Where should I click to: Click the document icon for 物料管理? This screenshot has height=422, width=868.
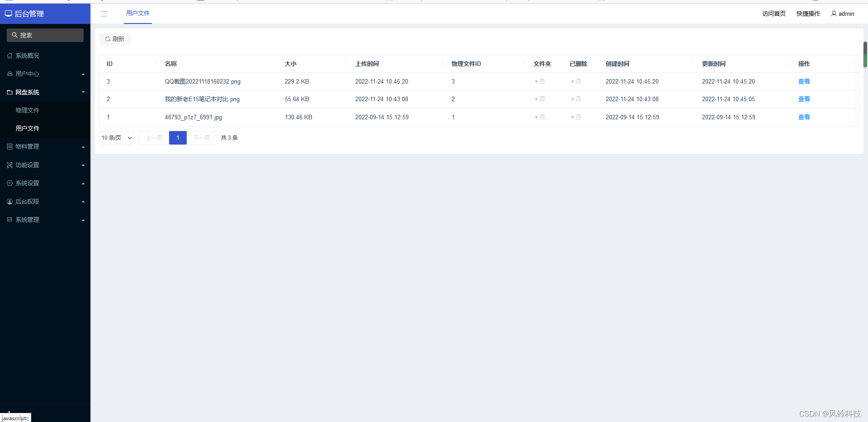click(9, 146)
